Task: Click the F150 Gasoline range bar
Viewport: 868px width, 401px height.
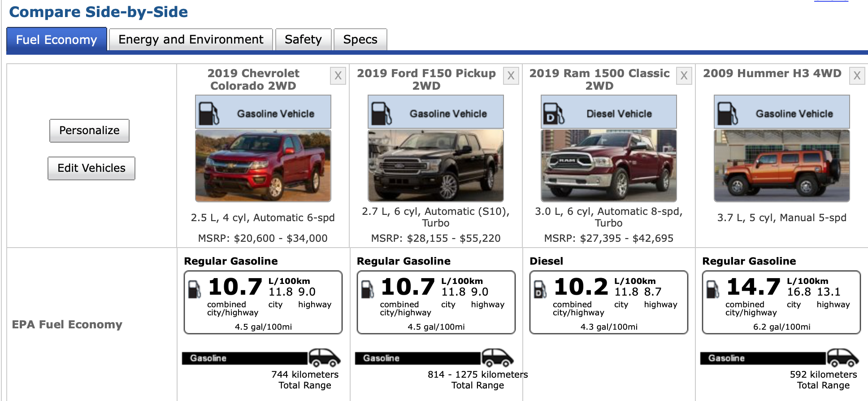Action: [x=418, y=358]
